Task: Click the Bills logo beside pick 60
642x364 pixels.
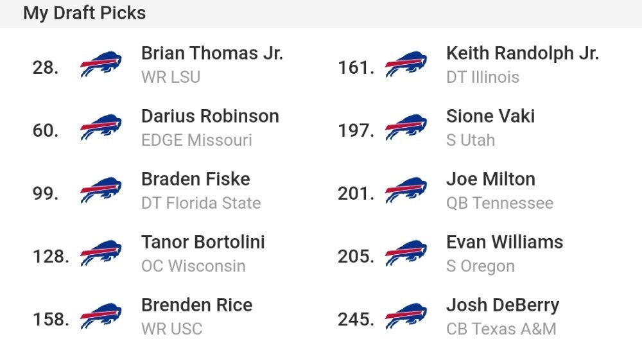Action: coord(101,127)
